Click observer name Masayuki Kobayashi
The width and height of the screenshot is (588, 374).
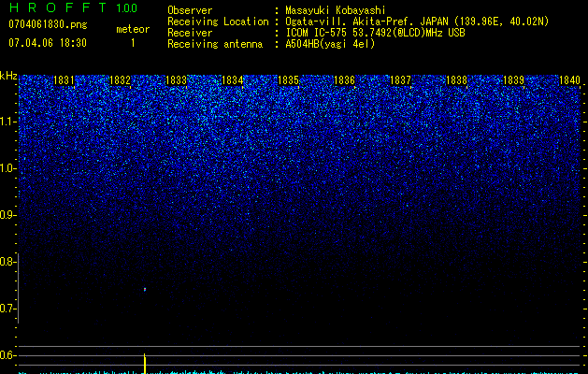pyautogui.click(x=336, y=10)
